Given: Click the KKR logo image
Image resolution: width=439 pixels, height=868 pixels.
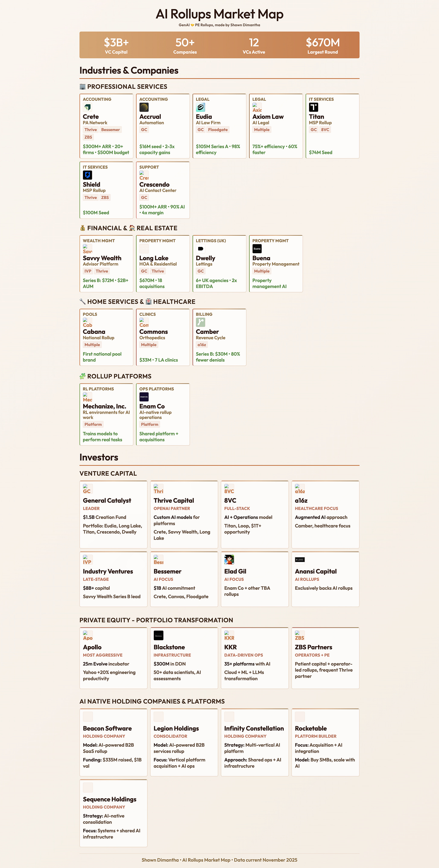Looking at the screenshot, I should (229, 635).
